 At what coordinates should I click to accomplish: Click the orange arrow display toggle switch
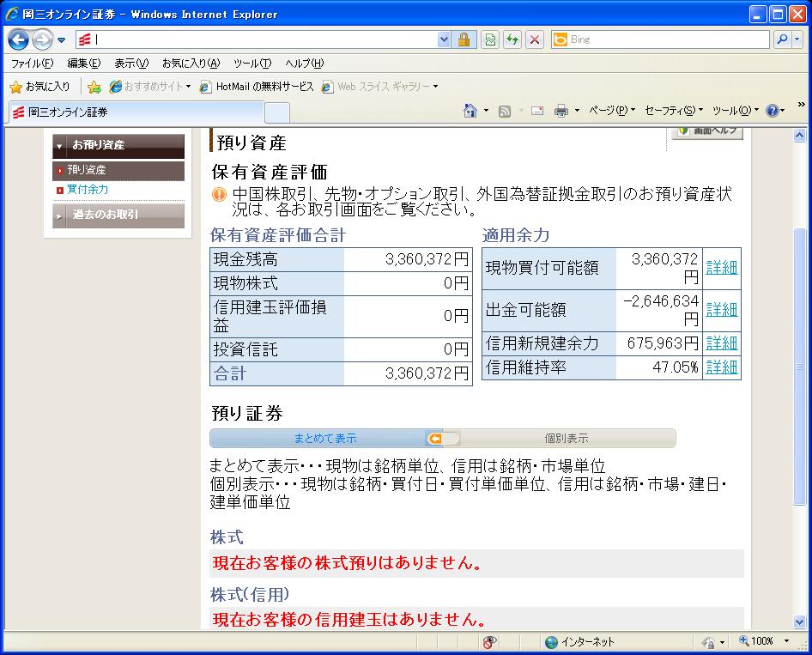point(443,439)
